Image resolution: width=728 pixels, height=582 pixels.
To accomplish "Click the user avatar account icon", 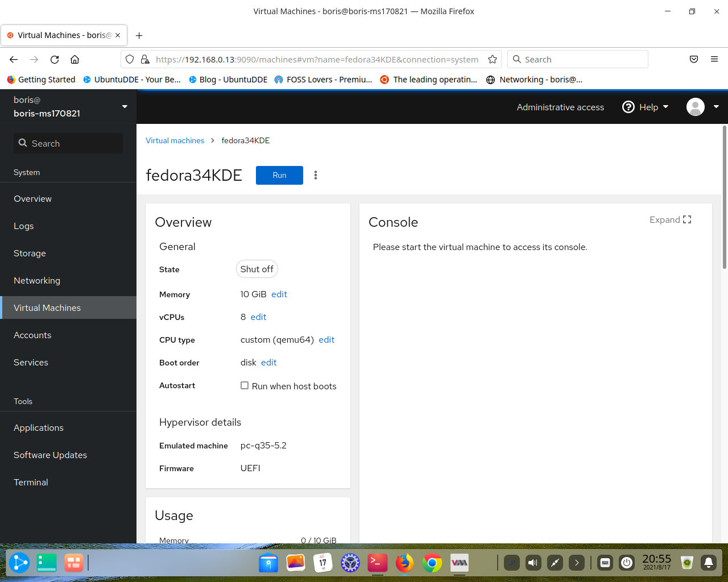I will click(694, 107).
